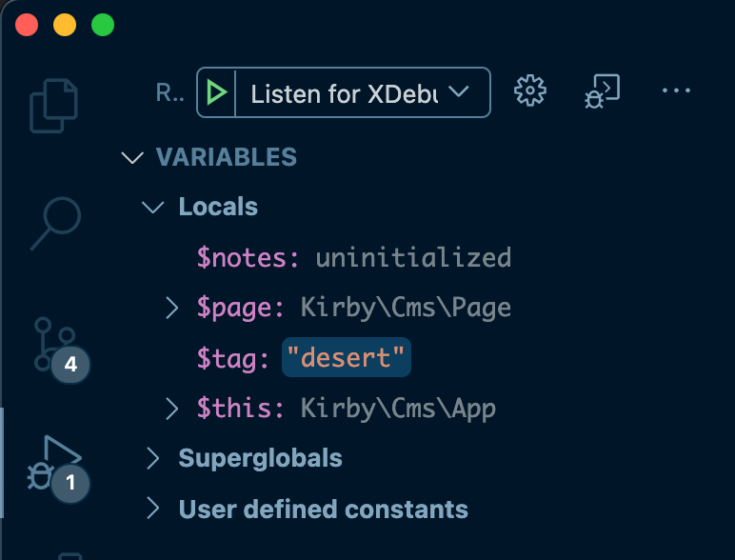Click the green Start Debugging play icon
This screenshot has width=735, height=560.
pyautogui.click(x=218, y=92)
